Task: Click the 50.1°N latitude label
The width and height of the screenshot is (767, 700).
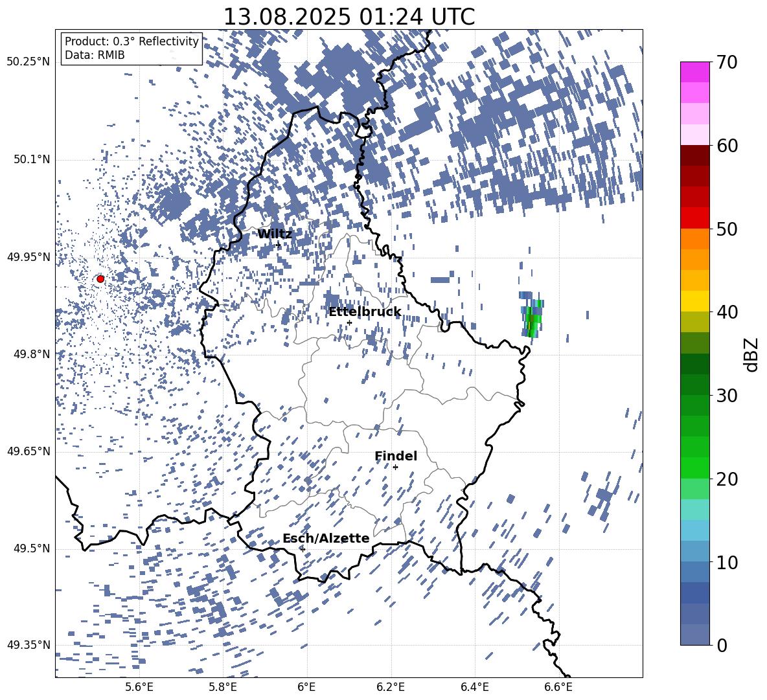Action: pos(31,159)
